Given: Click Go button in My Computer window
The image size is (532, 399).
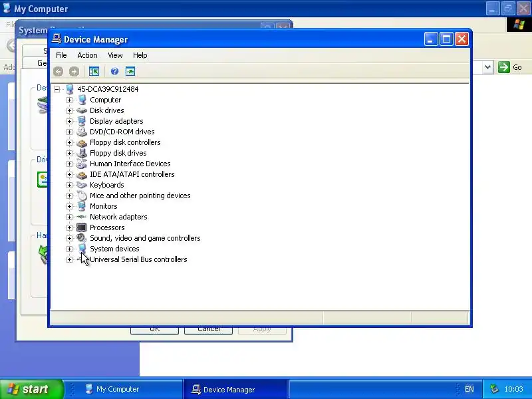Looking at the screenshot, I should (510, 67).
